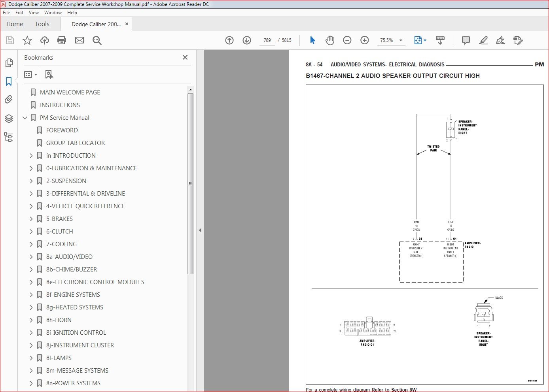The width and height of the screenshot is (549, 392).
Task: Choose the Selection arrow tool
Action: pos(312,40)
